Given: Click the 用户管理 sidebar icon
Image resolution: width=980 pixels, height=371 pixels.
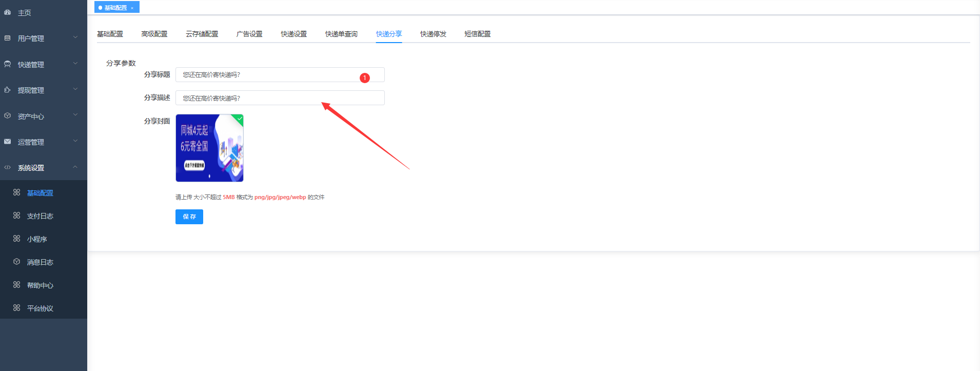Looking at the screenshot, I should (x=7, y=38).
